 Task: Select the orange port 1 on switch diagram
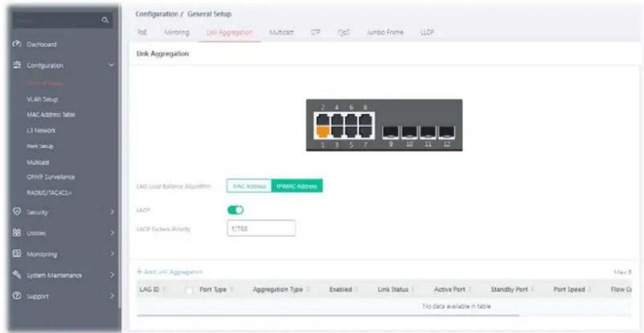click(x=324, y=132)
